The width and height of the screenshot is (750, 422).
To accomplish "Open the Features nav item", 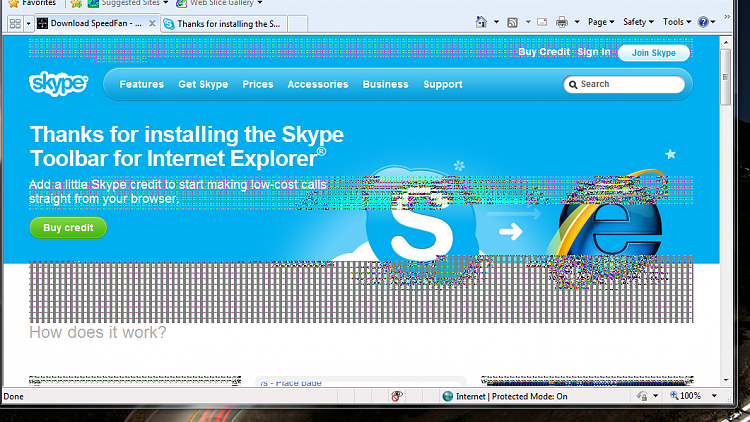I will pyautogui.click(x=142, y=84).
